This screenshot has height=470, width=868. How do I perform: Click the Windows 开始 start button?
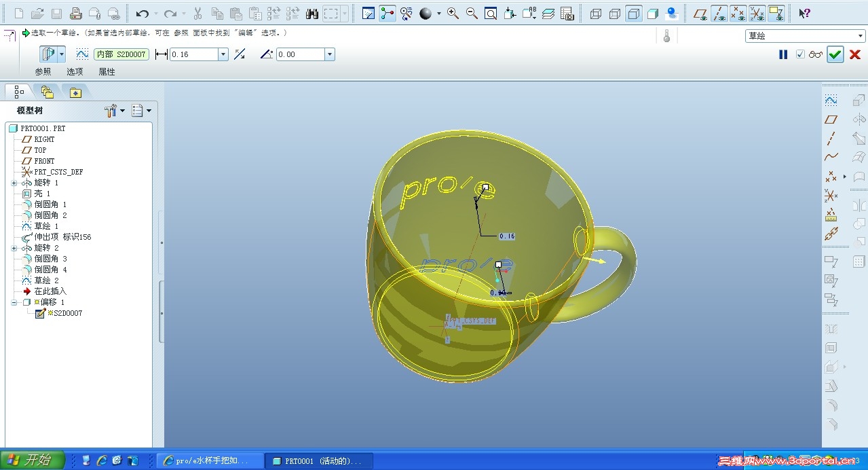click(33, 460)
